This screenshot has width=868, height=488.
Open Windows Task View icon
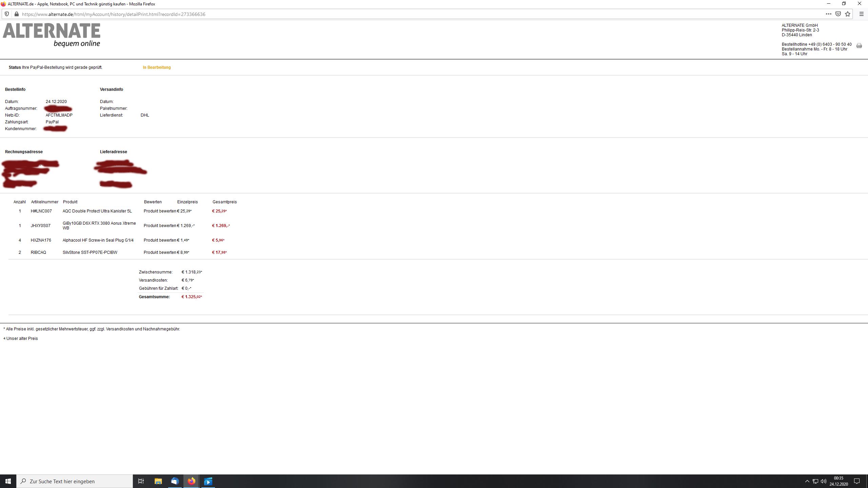pyautogui.click(x=141, y=481)
